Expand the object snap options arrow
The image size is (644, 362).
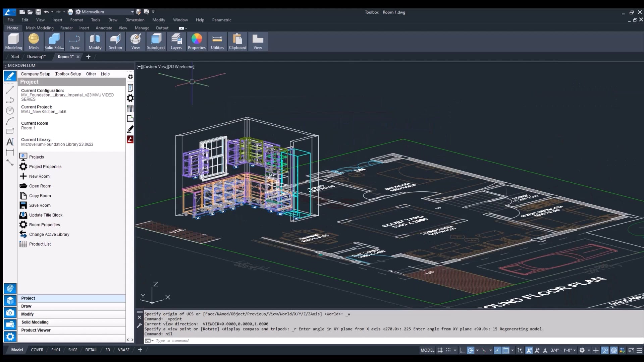pos(512,350)
